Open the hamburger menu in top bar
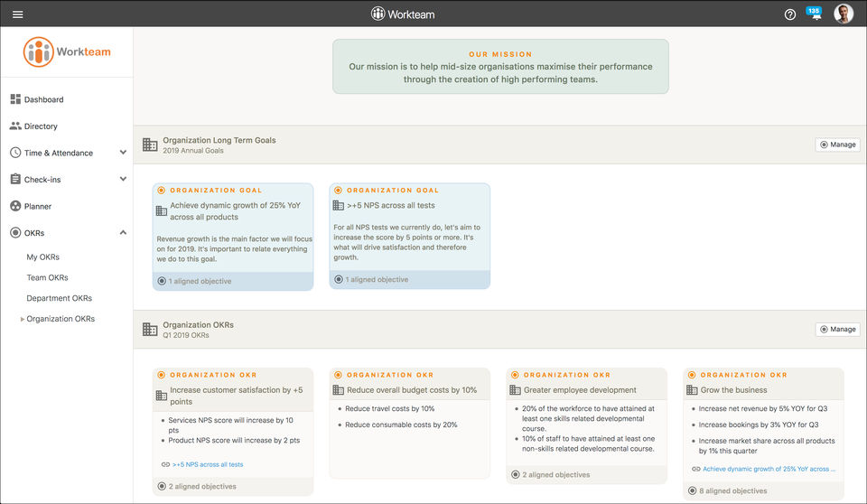The height and width of the screenshot is (504, 867). point(18,14)
